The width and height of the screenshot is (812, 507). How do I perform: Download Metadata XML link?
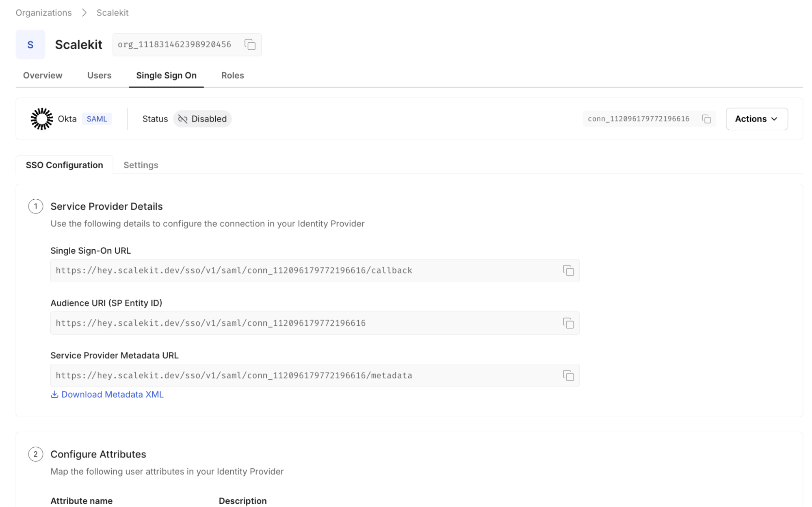click(113, 394)
